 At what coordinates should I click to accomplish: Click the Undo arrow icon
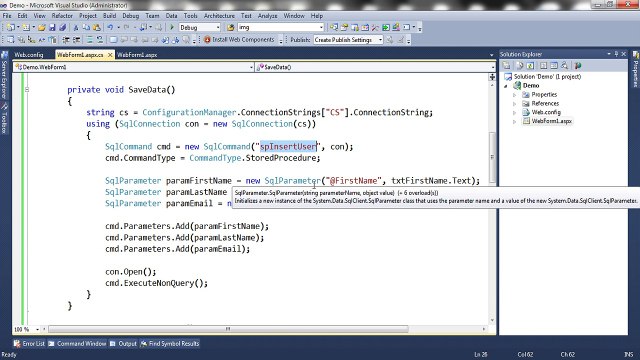pyautogui.click(x=110, y=27)
